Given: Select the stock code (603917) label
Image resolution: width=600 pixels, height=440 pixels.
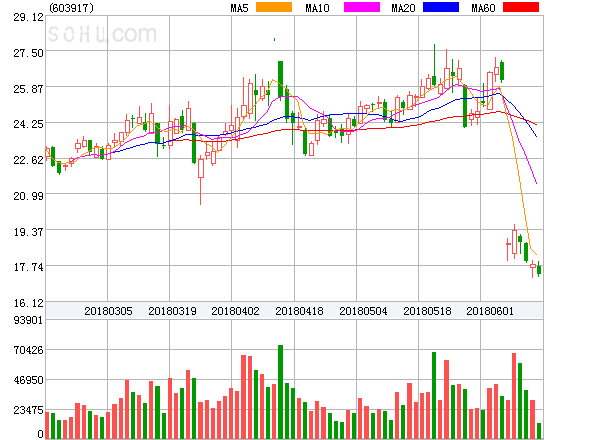Looking at the screenshot, I should click(72, 8).
